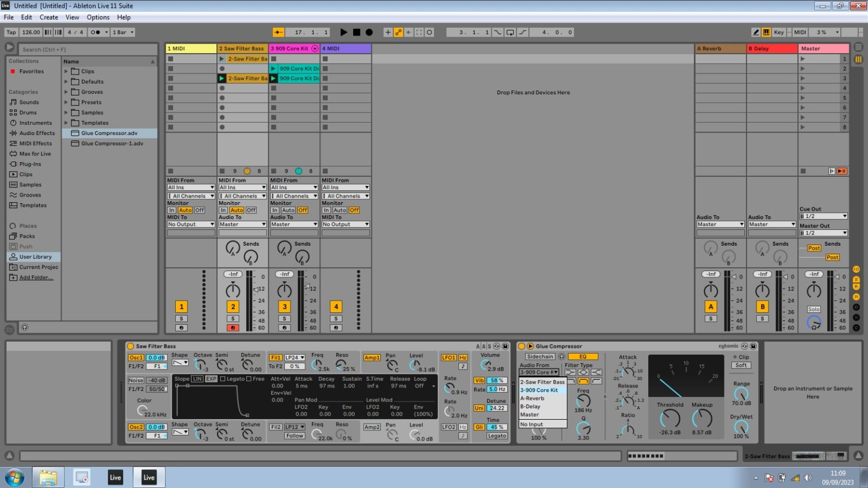Click the Session Record circle button
Image resolution: width=868 pixels, height=488 pixels.
point(429,32)
